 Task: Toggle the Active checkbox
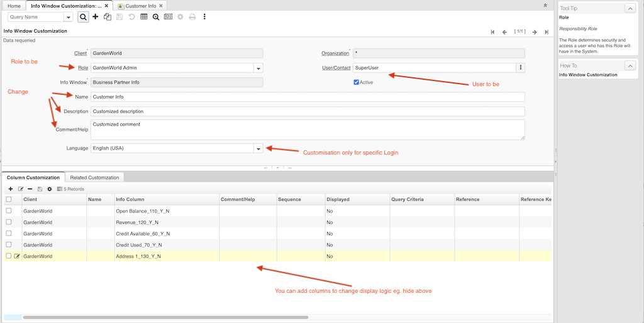coord(357,82)
